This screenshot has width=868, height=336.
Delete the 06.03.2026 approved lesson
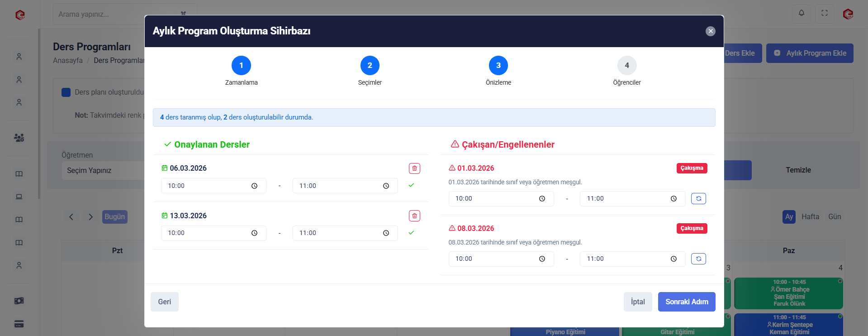click(414, 168)
